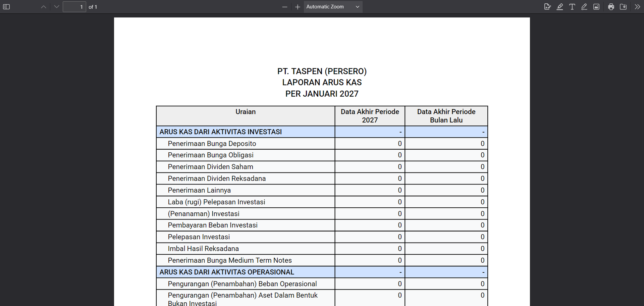Viewport: 644px width, 306px height.
Task: Click 'Penerimaan Lainnya' row label
Action: [x=199, y=190]
